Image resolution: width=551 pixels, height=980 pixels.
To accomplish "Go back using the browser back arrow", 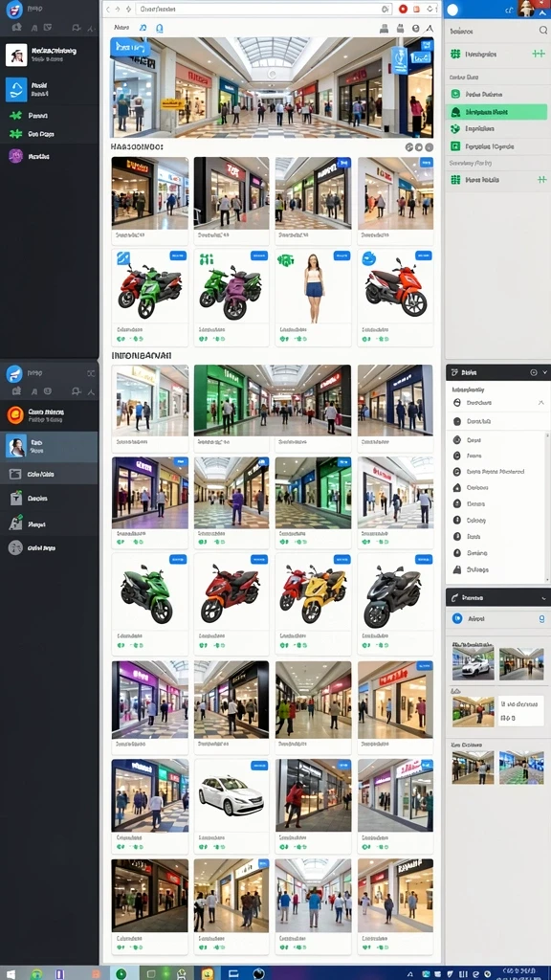I will tap(107, 9).
